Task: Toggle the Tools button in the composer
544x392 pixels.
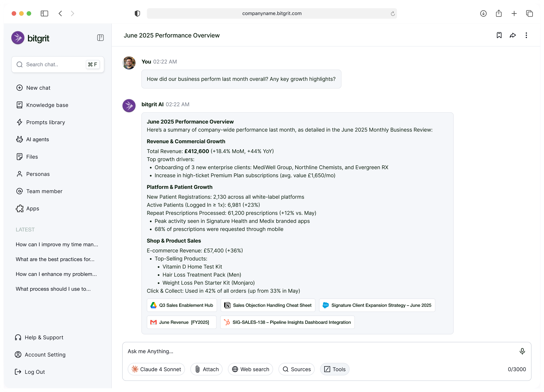Action: tap(335, 369)
